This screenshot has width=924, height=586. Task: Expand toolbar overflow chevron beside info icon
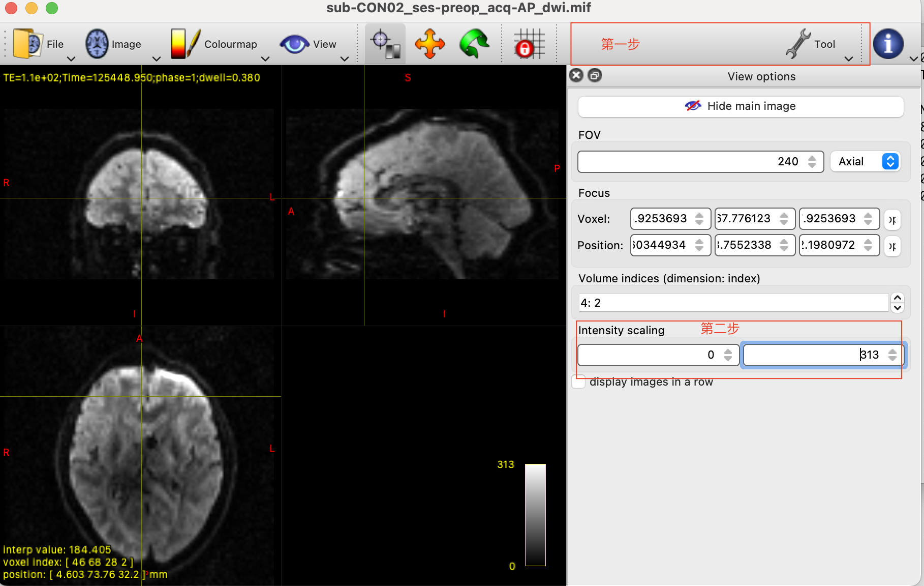(913, 58)
